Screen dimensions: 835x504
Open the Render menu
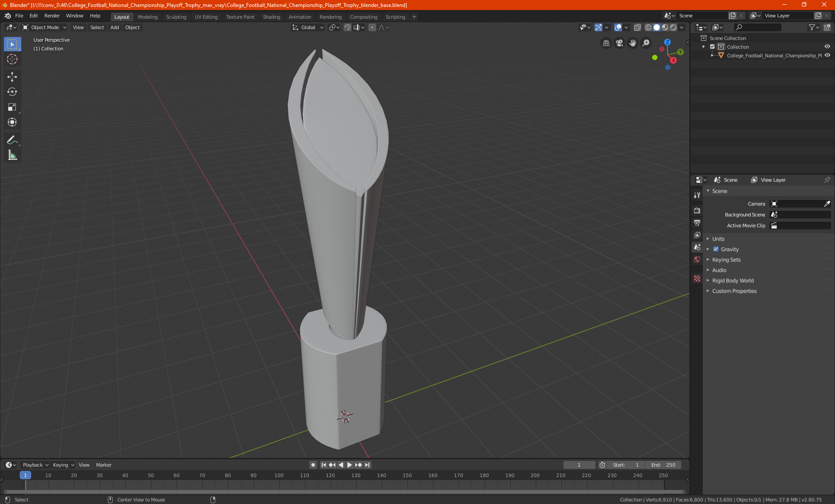click(x=52, y=16)
